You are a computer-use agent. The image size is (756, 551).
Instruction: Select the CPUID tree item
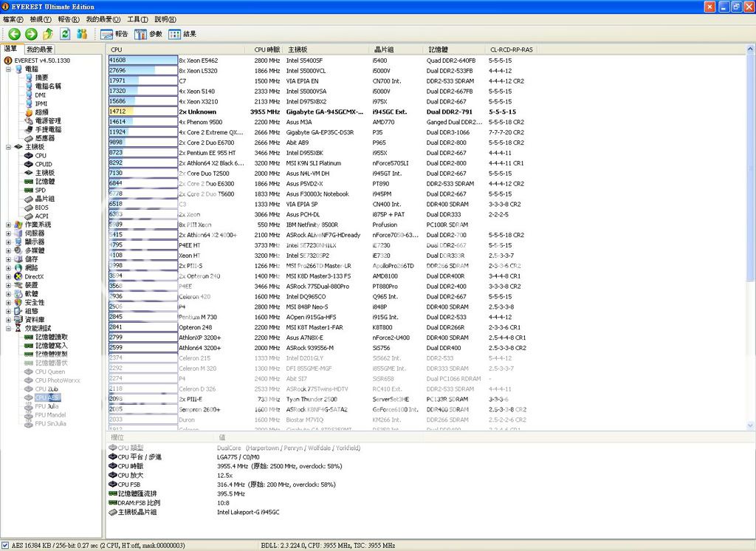click(44, 164)
